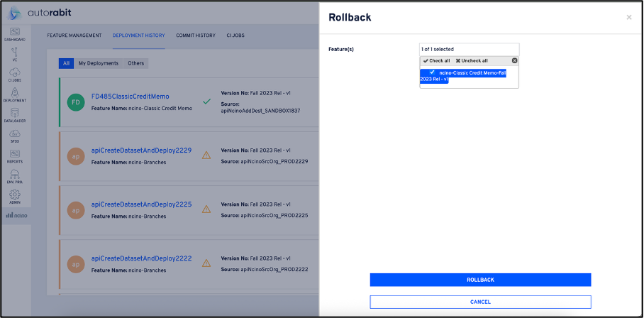The height and width of the screenshot is (318, 644).
Task: Close the feature dropdown list
Action: click(x=515, y=60)
